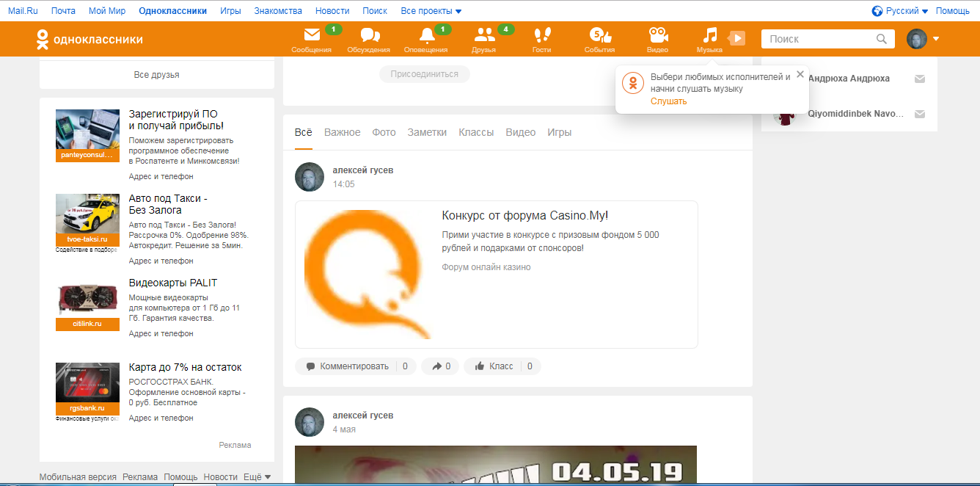This screenshot has height=486, width=980.
Task: Click the Класс thumbs-up button
Action: (x=502, y=366)
